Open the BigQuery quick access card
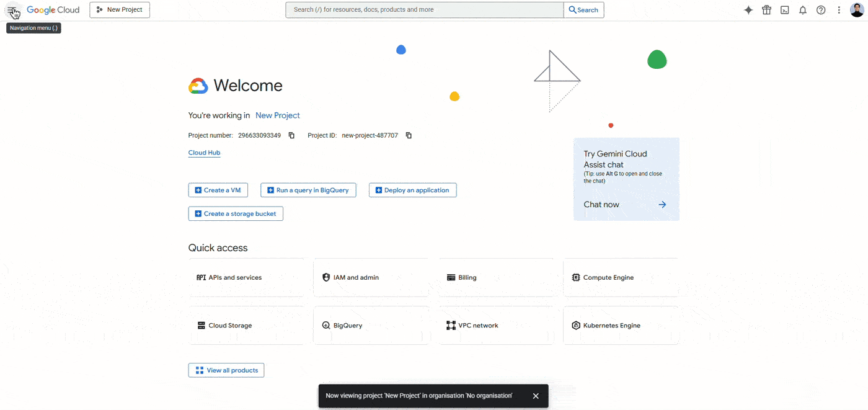Image resolution: width=868 pixels, height=410 pixels. (x=371, y=325)
